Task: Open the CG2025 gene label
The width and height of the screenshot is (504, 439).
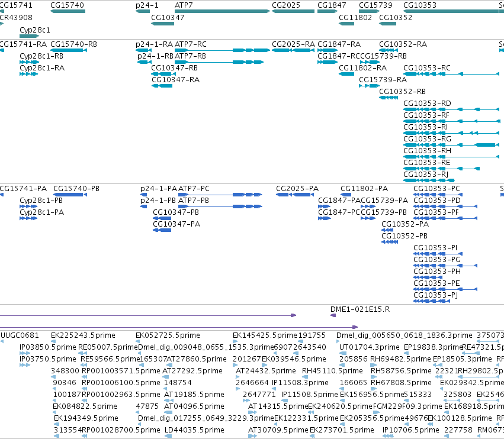Action: (x=286, y=5)
